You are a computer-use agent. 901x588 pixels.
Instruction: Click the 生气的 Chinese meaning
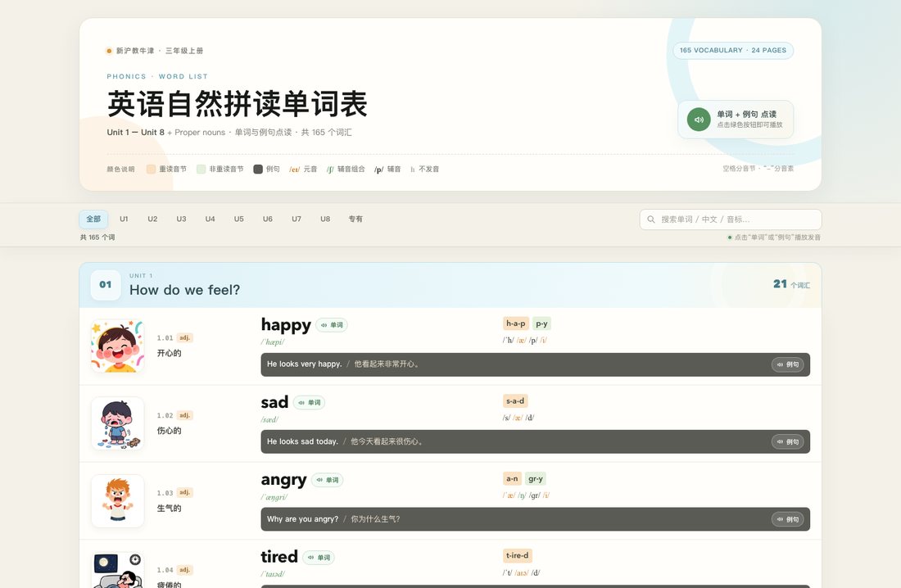click(169, 508)
